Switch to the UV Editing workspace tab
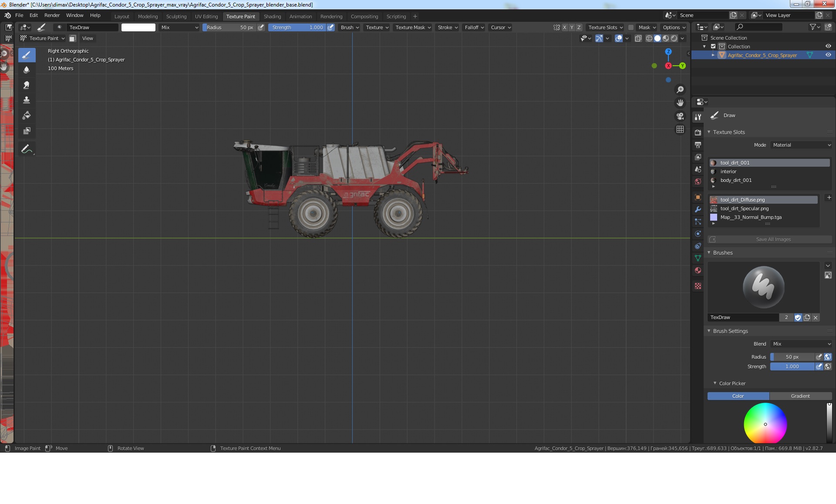Screen dimensions: 836x504 [x=206, y=17]
